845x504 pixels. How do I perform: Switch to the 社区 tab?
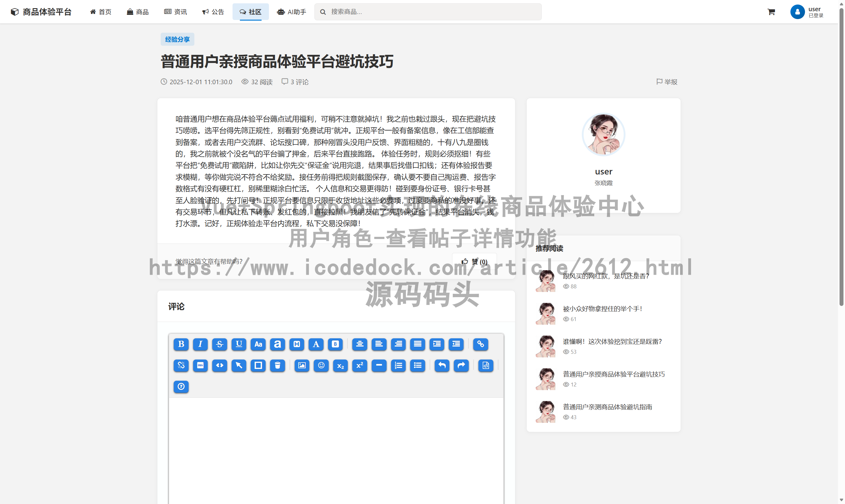pos(250,12)
